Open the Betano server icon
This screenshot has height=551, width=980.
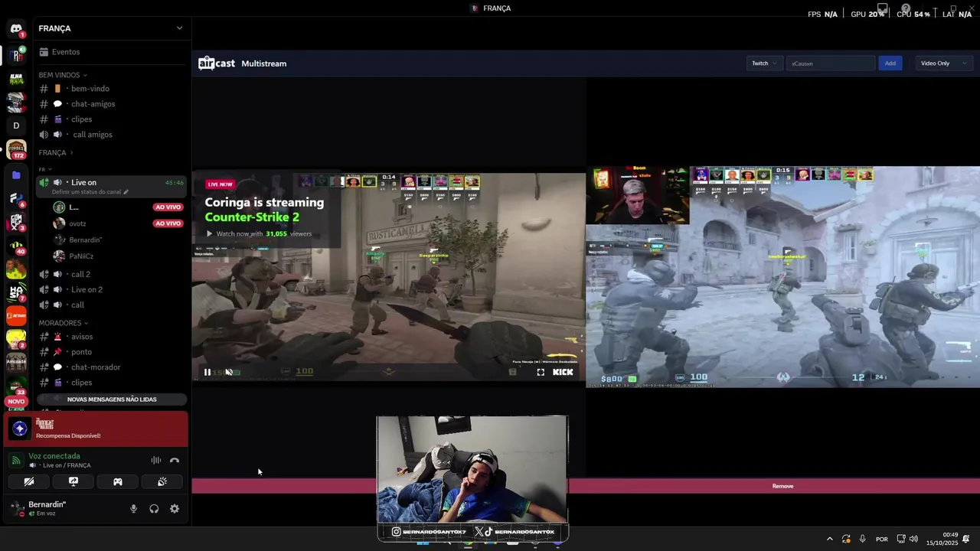click(16, 315)
